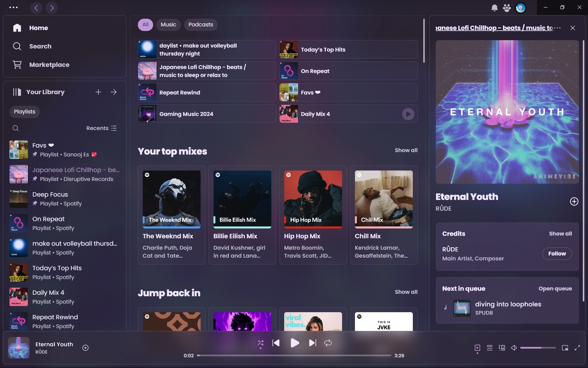Open the Hip Hop Mix thumbnail
Viewport: 588px width, 368px height.
[313, 199]
